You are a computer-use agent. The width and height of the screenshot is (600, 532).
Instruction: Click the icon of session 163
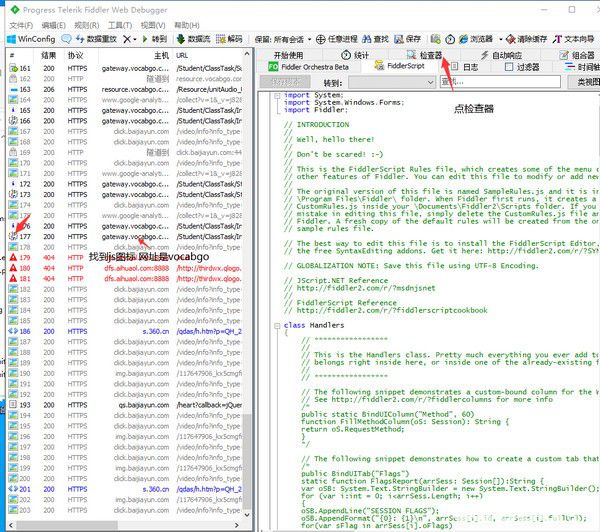pos(13,89)
